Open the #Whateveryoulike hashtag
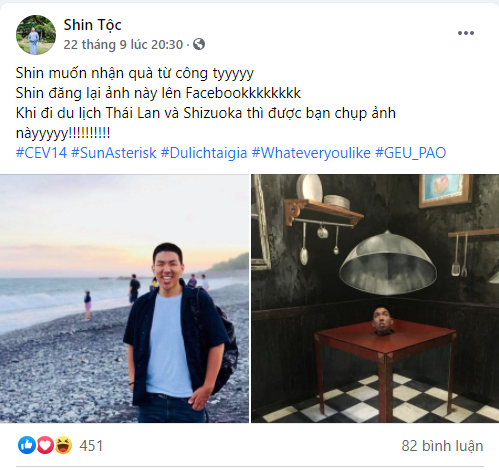499x470 pixels. pos(311,153)
